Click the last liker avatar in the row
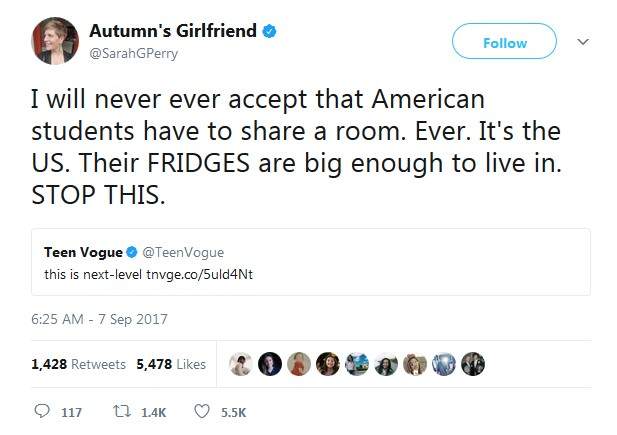 point(473,365)
